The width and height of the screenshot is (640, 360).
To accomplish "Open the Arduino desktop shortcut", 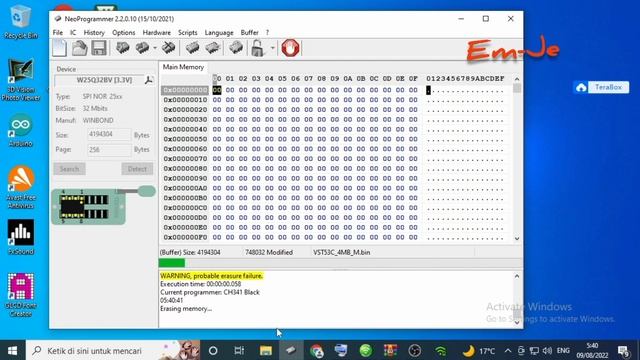I will (20, 131).
